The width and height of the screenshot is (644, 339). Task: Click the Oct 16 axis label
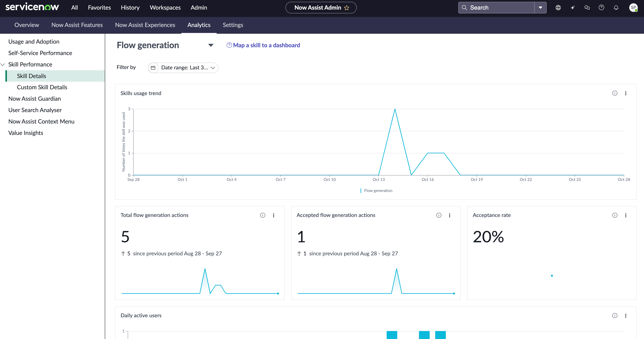(428, 180)
